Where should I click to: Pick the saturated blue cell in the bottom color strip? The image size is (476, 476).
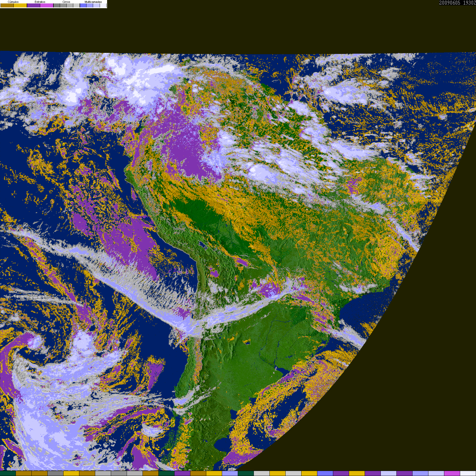click(325, 473)
